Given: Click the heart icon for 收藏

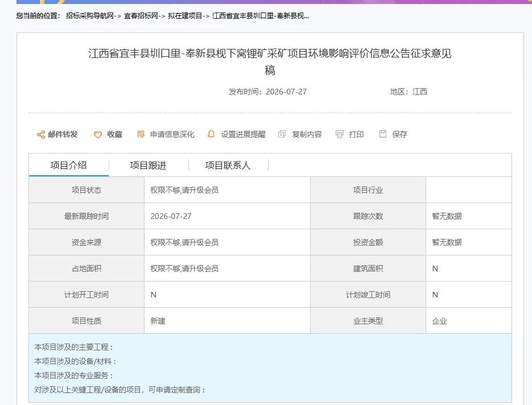Looking at the screenshot, I should pos(98,135).
